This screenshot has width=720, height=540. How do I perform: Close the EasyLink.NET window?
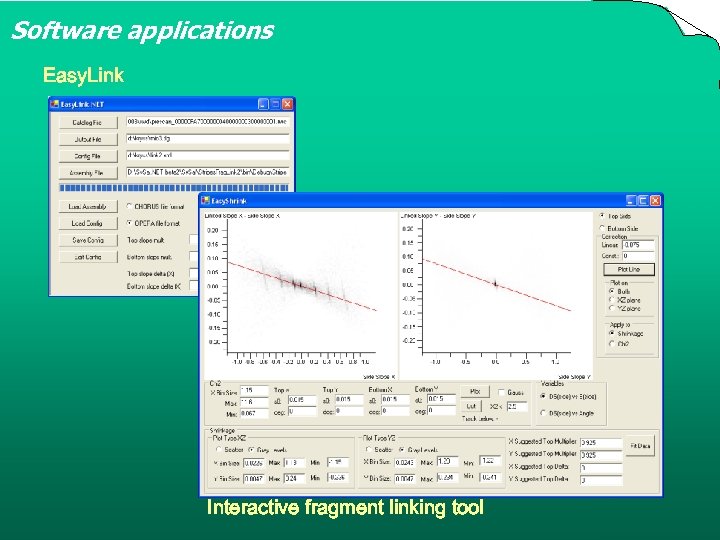point(287,104)
